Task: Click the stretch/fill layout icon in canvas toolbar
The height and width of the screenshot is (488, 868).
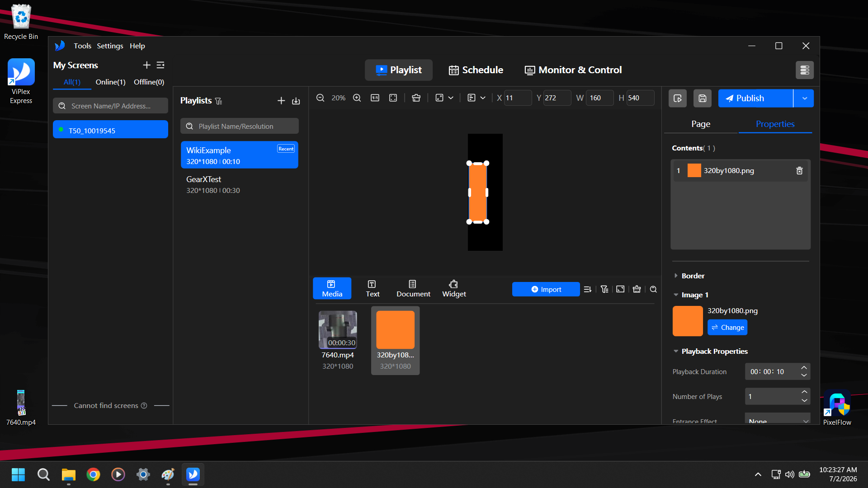Action: [439, 98]
